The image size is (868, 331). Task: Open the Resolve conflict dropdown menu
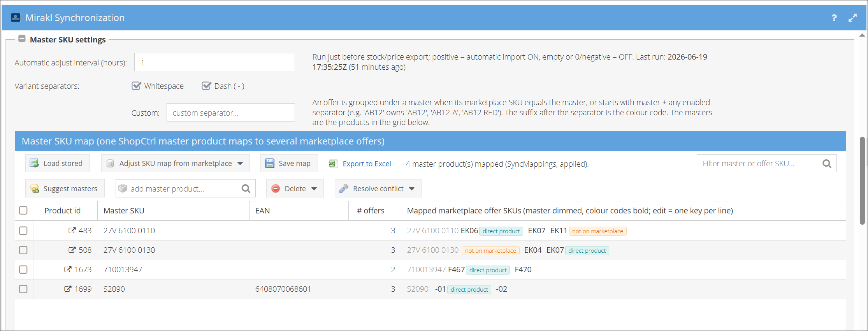coord(378,188)
